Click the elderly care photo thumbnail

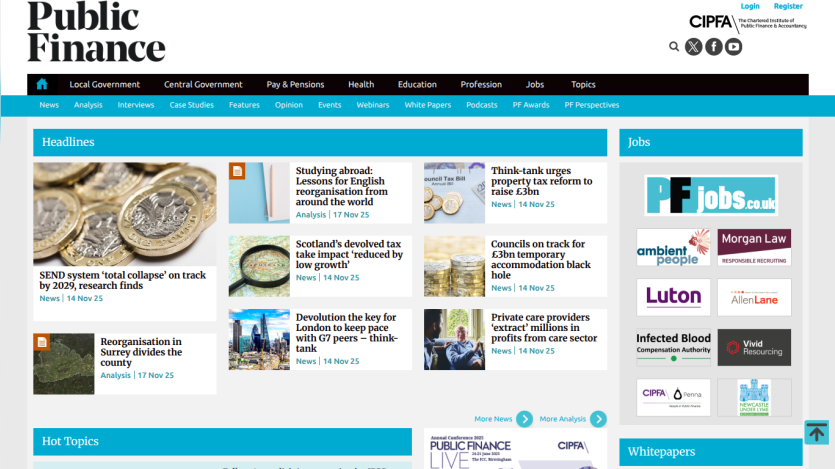pyautogui.click(x=454, y=340)
